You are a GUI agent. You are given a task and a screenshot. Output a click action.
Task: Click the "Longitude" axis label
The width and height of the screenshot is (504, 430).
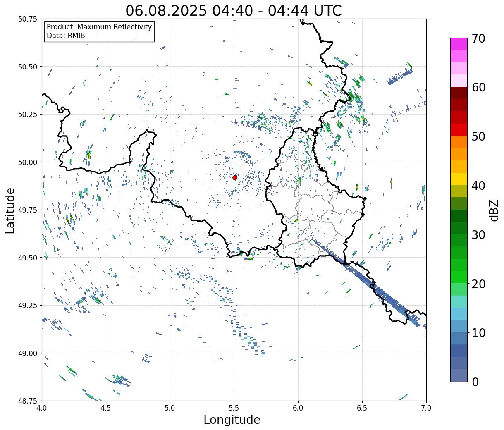232,420
